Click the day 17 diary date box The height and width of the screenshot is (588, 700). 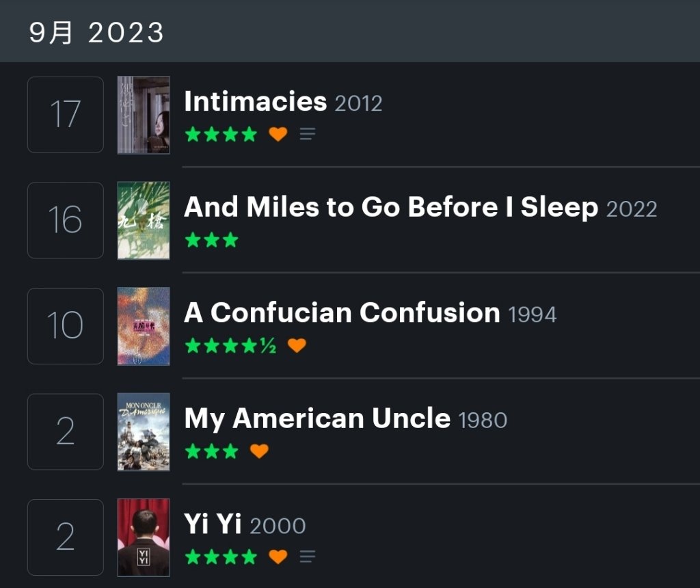pyautogui.click(x=66, y=115)
